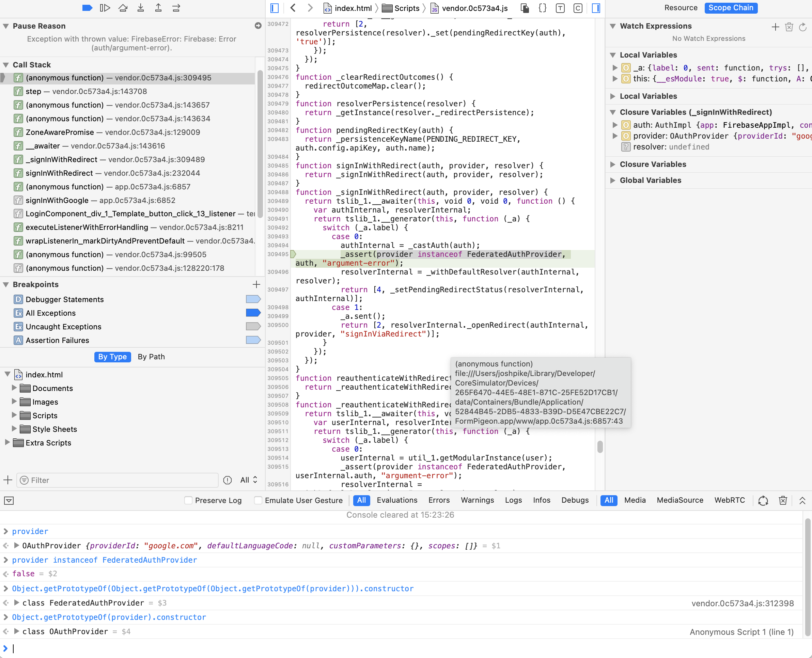Select the Errors console filter tab
Image resolution: width=812 pixels, height=658 pixels.
(x=439, y=500)
